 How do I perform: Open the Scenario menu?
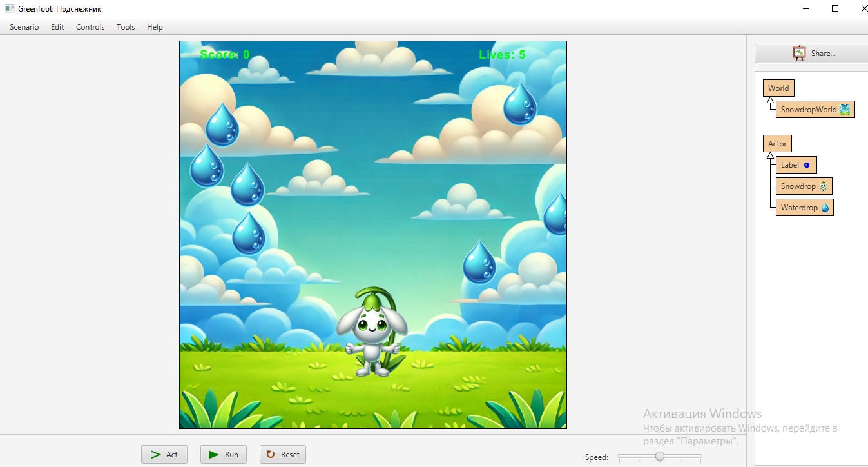coord(24,27)
